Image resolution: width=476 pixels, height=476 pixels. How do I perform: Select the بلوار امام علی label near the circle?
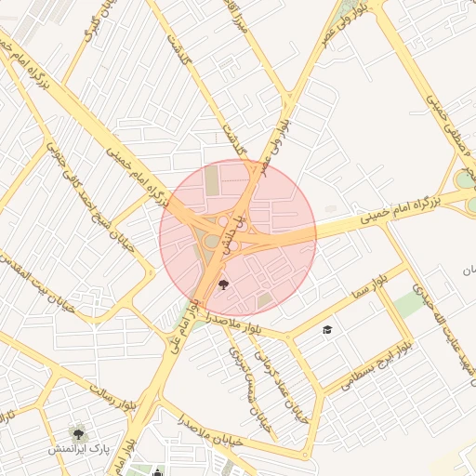click(x=185, y=325)
